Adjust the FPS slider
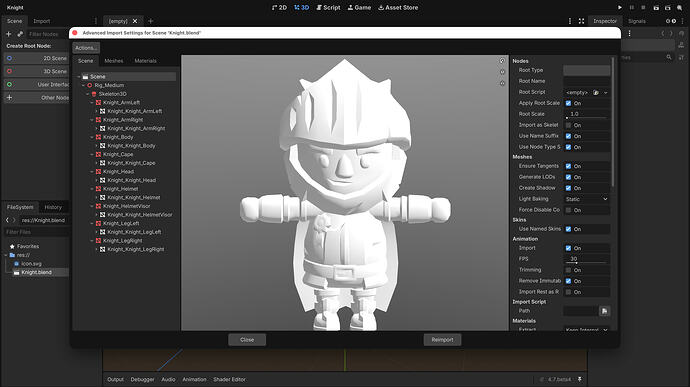This screenshot has height=387, width=690. tap(587, 262)
